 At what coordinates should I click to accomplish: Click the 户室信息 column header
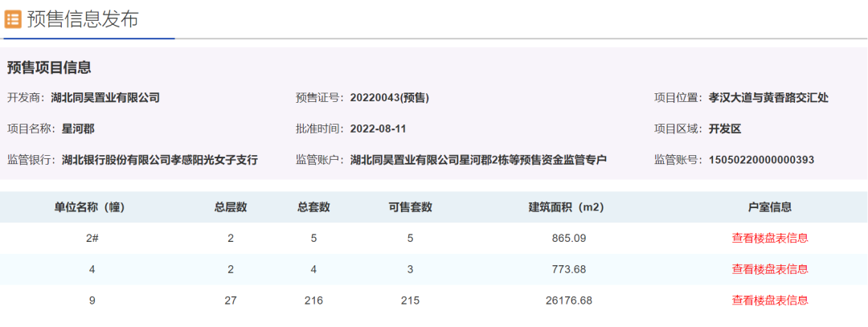769,207
